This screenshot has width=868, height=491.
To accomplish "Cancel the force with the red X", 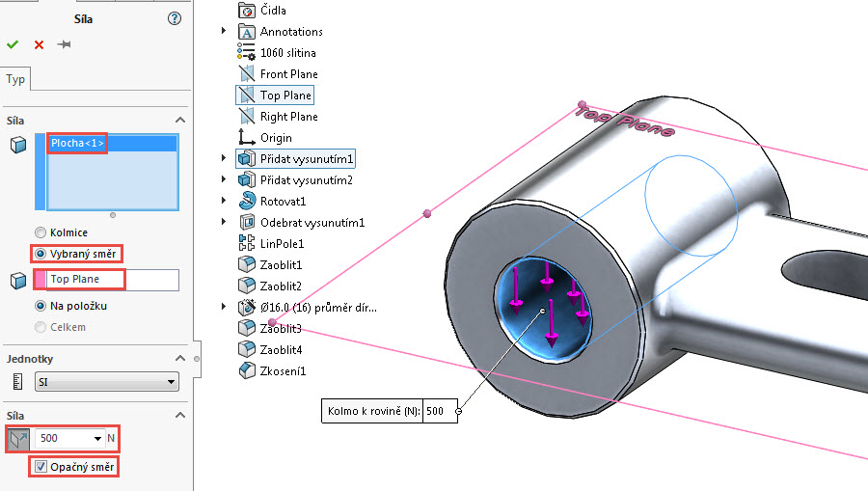I will [39, 44].
